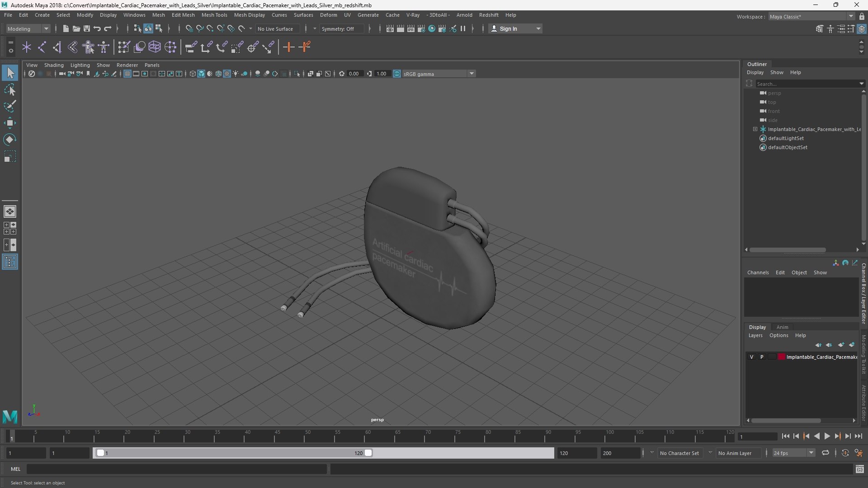Open the Workspace Maya Classic dropdown
The image size is (868, 488).
(x=811, y=17)
